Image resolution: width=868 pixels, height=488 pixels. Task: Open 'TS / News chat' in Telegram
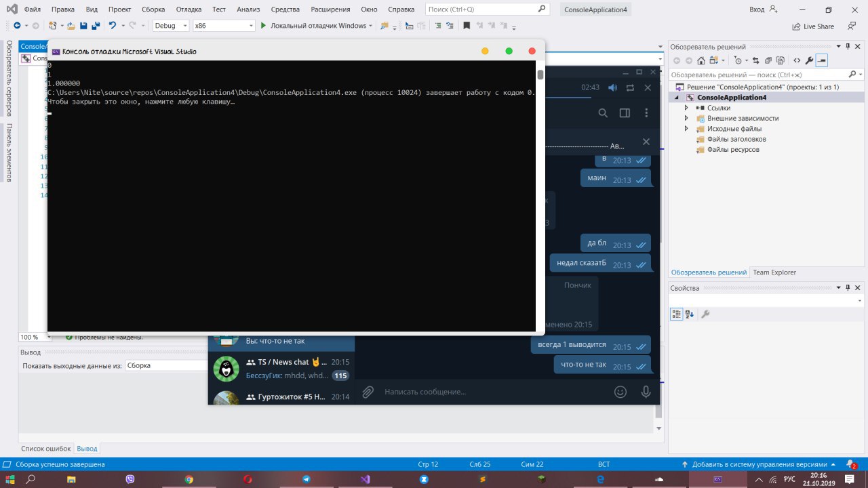pyautogui.click(x=281, y=368)
